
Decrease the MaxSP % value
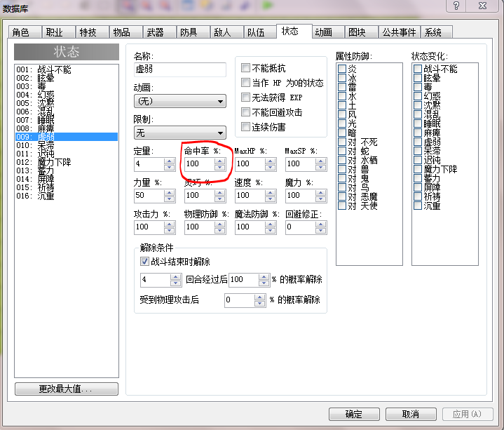[321, 167]
